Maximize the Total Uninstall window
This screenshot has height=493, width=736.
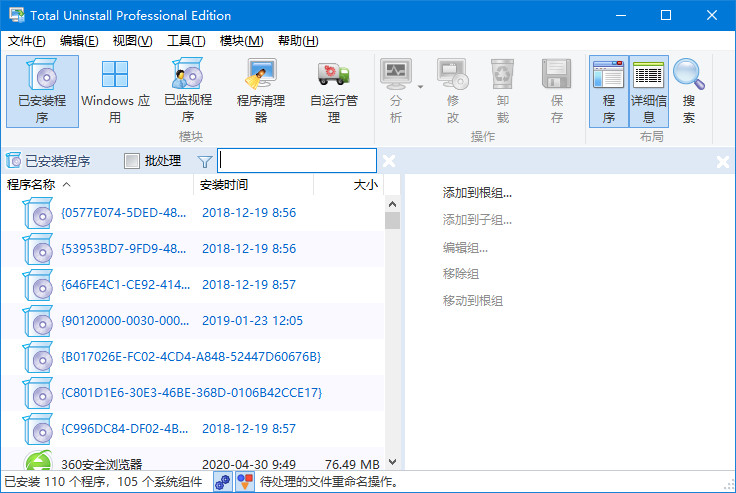(x=666, y=15)
